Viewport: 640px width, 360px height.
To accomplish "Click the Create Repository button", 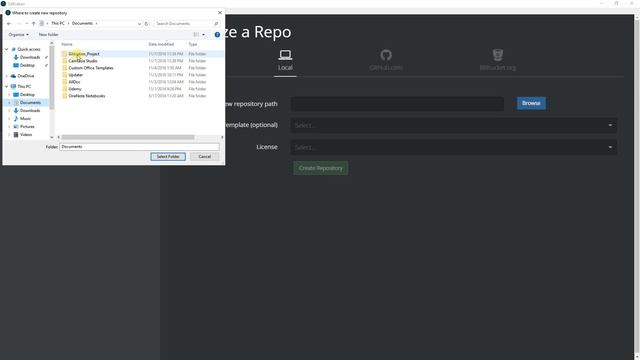I will [320, 168].
